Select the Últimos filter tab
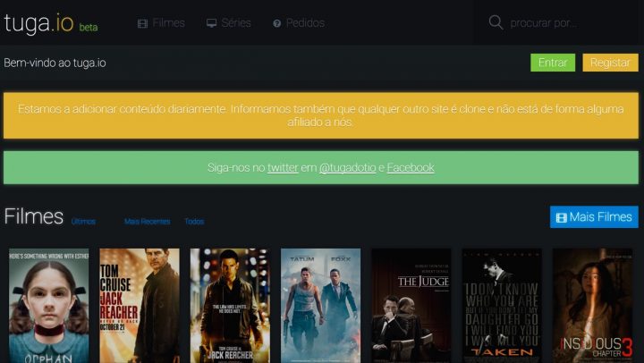Viewport: 644px width, 363px height. tap(83, 222)
